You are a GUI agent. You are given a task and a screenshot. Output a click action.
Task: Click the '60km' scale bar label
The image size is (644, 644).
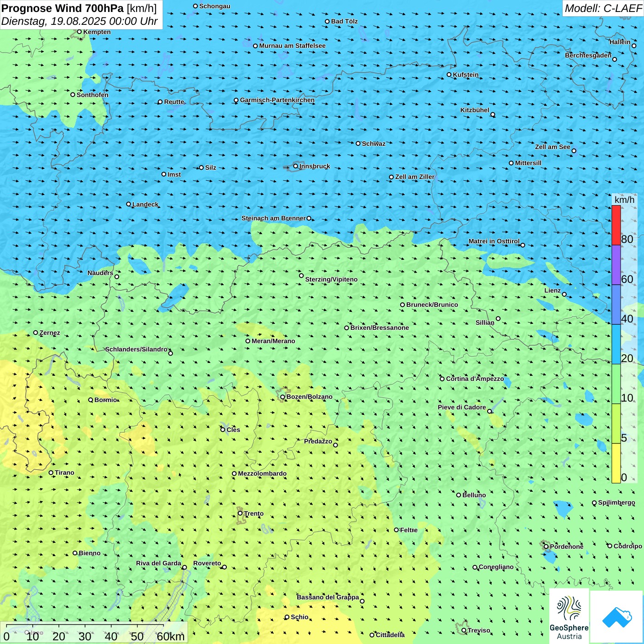tap(171, 636)
